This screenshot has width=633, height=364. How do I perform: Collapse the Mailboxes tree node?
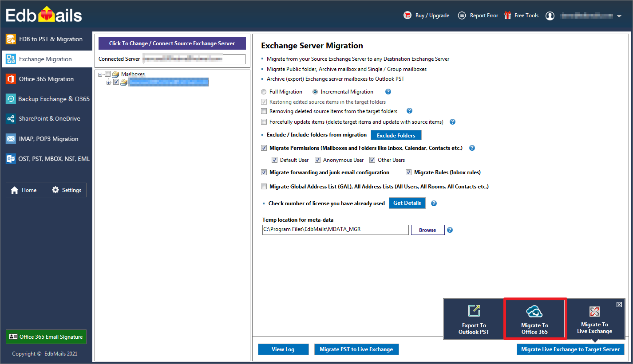click(x=101, y=74)
